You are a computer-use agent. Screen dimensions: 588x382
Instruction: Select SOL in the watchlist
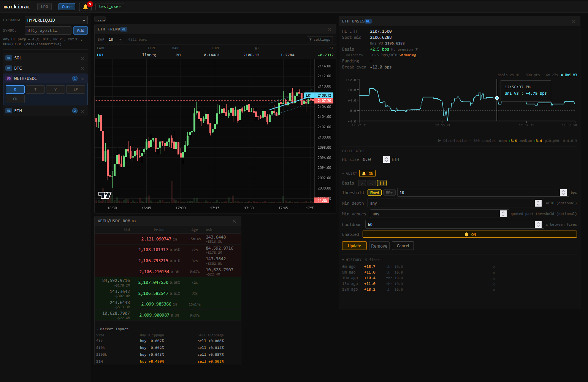pyautogui.click(x=45, y=58)
